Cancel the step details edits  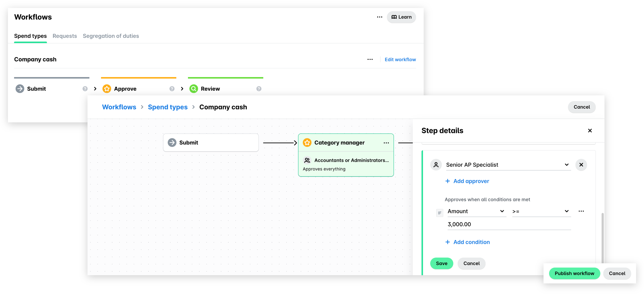471,264
